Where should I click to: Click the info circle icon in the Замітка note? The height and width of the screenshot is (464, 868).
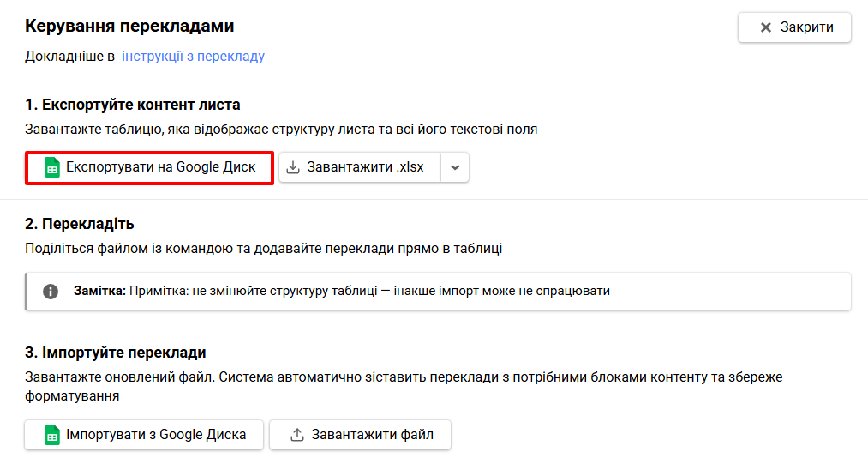pos(51,291)
